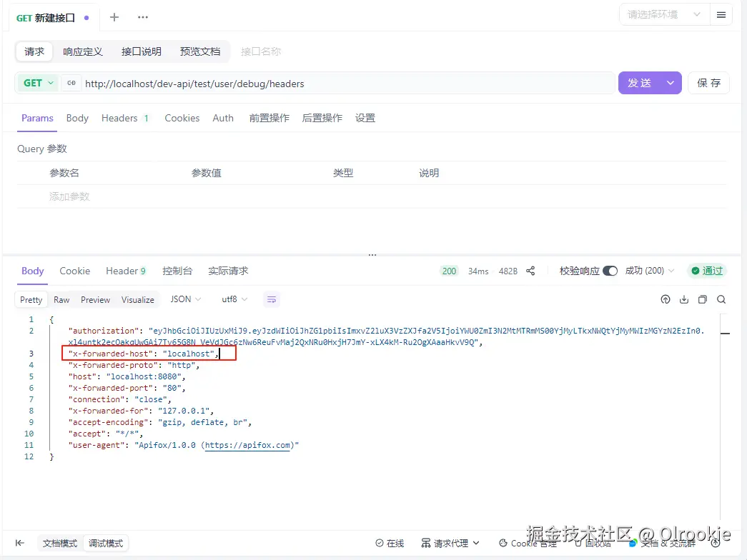Switch to the 请求 tab

(34, 51)
